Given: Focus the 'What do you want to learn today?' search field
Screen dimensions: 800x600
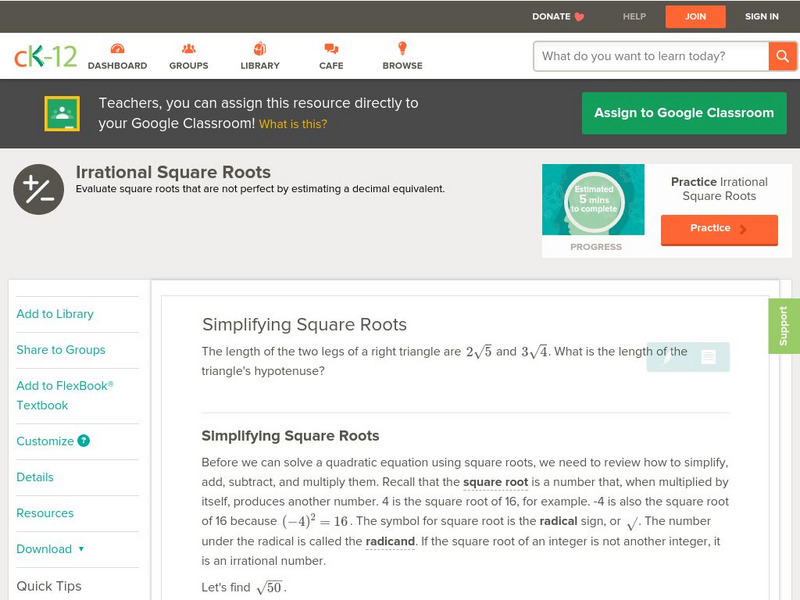Looking at the screenshot, I should pyautogui.click(x=652, y=56).
